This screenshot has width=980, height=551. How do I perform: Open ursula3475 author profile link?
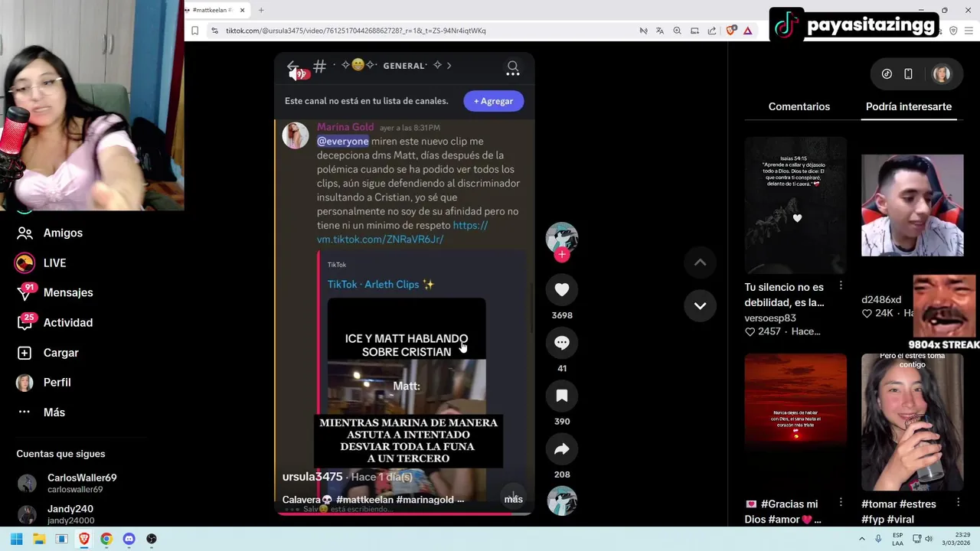tap(312, 477)
